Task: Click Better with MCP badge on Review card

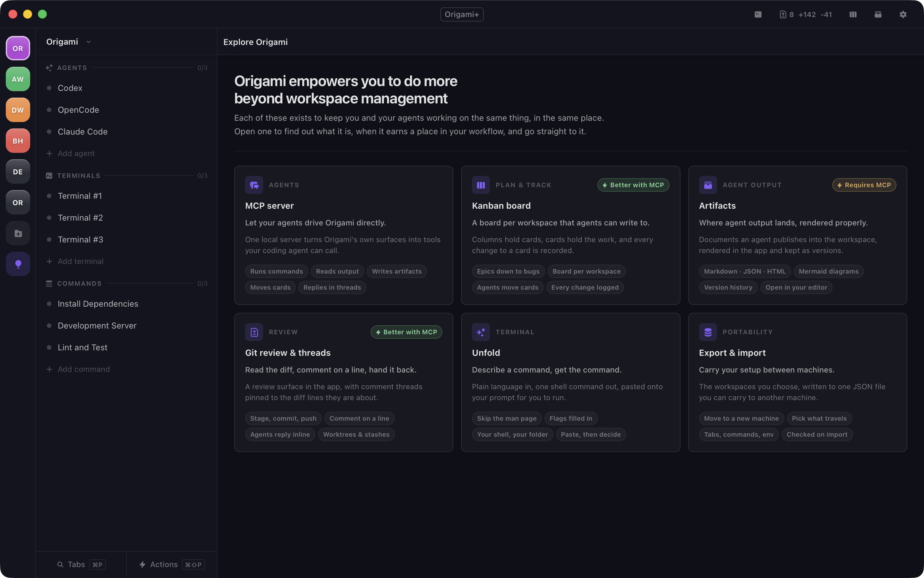Action: pos(406,332)
